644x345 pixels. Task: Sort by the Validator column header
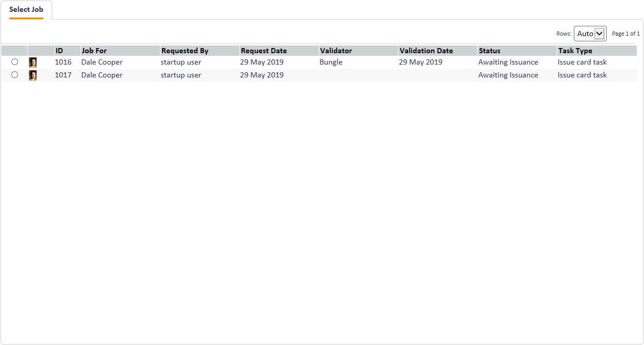coord(336,51)
